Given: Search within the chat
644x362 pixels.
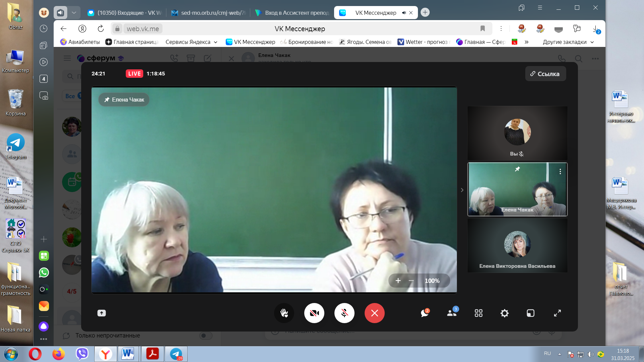Looking at the screenshot, I should [x=579, y=59].
